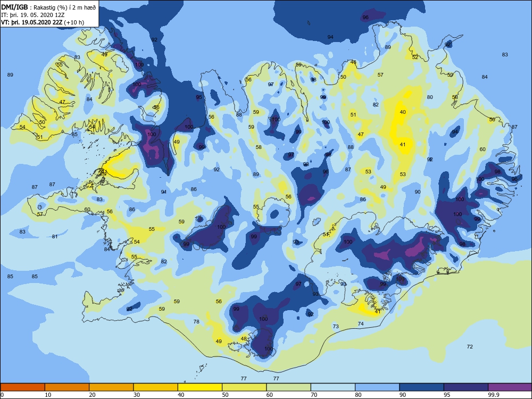Image resolution: width=532 pixels, height=399 pixels.
Task: Click the header title 'DMI/IGB : Rakastig (%) í 2 m hæð'
Action: [49, 7]
